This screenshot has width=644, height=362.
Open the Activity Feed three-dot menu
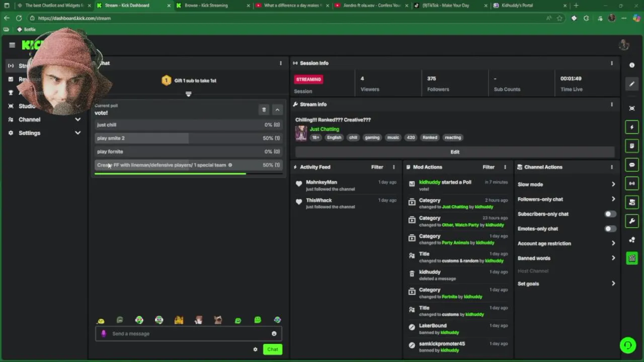(393, 167)
